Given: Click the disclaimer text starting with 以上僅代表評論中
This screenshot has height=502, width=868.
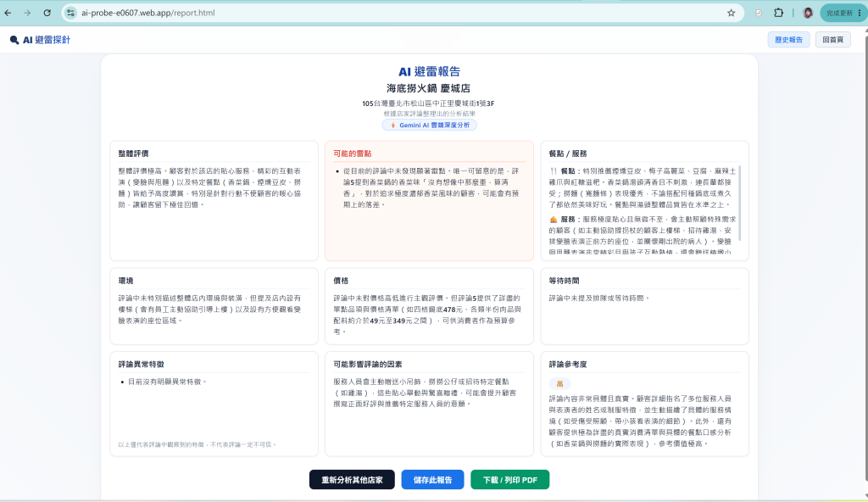Looking at the screenshot, I should [197, 444].
